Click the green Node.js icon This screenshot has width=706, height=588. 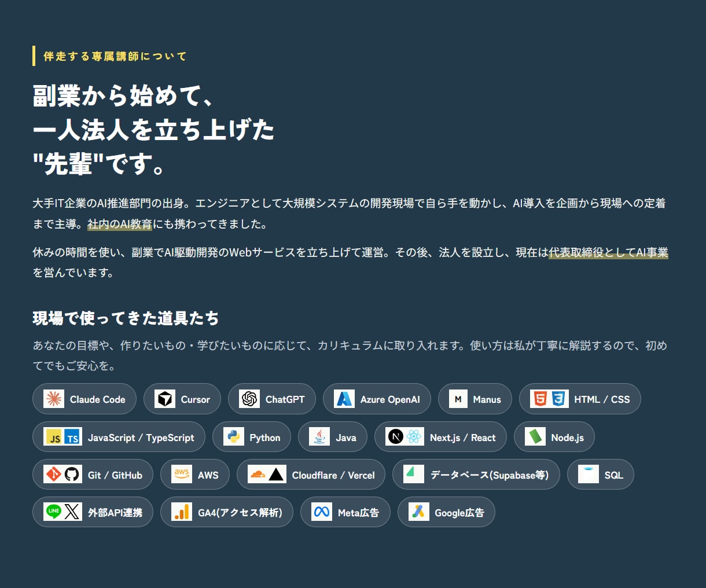[535, 437]
